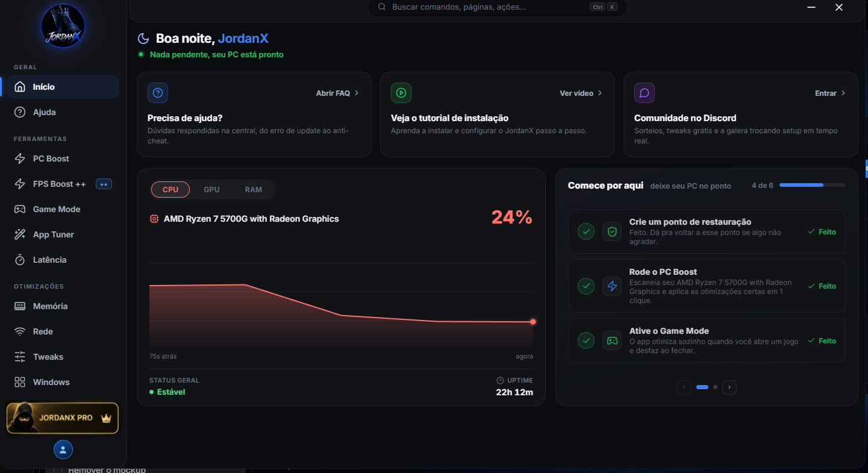Click the Game Mode gamepad icon in sidebar
Image resolution: width=868 pixels, height=473 pixels.
pos(20,209)
